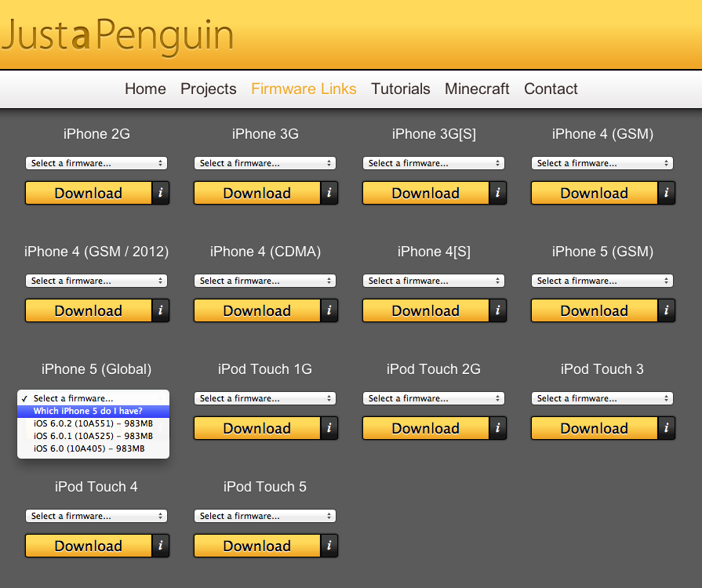View info for iPhone 4 (GSM / 2012)

point(161,310)
